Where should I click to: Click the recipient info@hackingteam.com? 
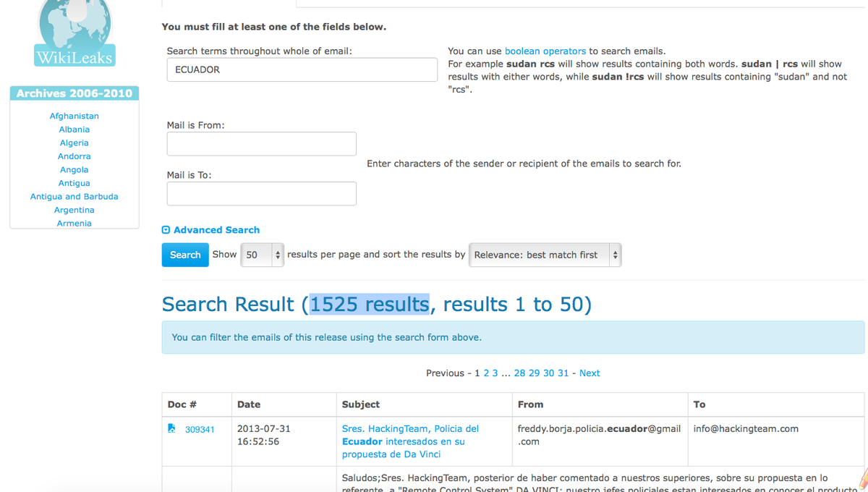tap(746, 428)
